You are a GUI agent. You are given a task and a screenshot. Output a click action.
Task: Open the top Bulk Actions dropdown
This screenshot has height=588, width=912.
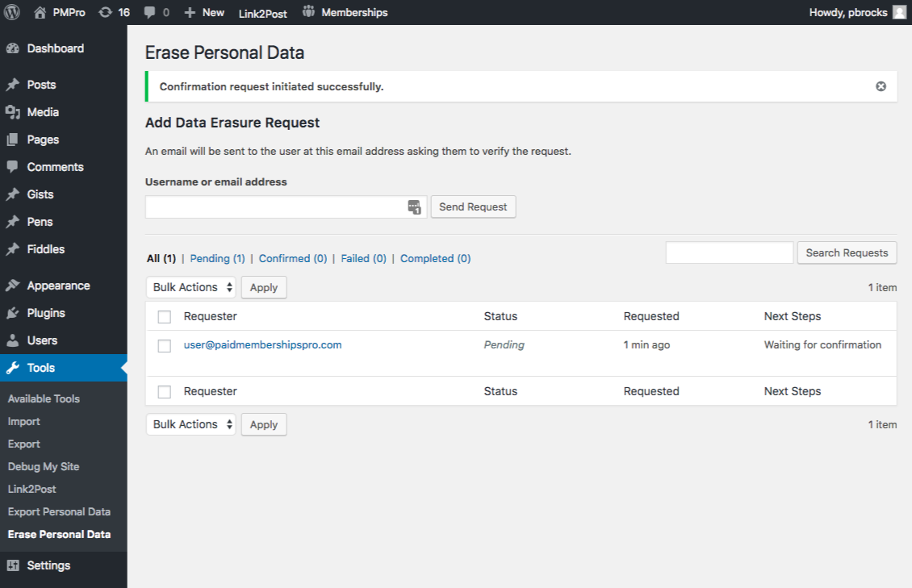[190, 286]
